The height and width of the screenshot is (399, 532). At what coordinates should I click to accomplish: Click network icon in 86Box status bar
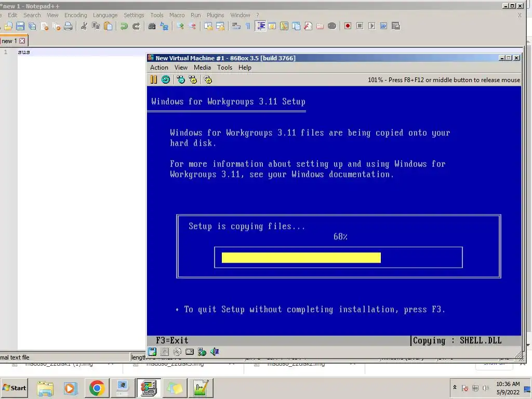202,352
